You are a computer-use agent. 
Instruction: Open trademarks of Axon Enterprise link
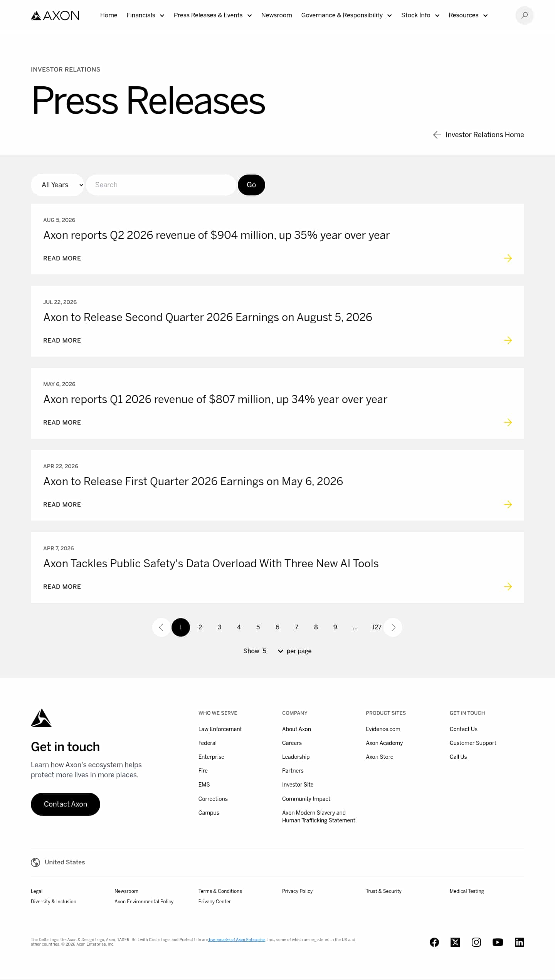(x=237, y=940)
